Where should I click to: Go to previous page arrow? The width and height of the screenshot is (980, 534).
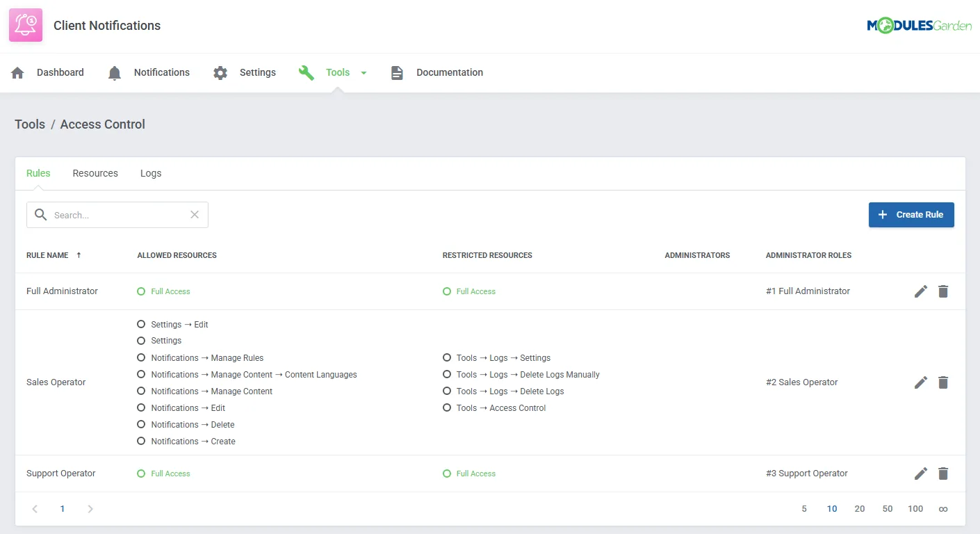coord(35,509)
